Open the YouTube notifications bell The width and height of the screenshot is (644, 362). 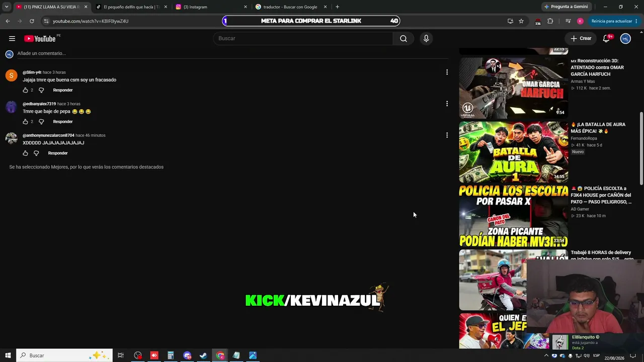606,39
